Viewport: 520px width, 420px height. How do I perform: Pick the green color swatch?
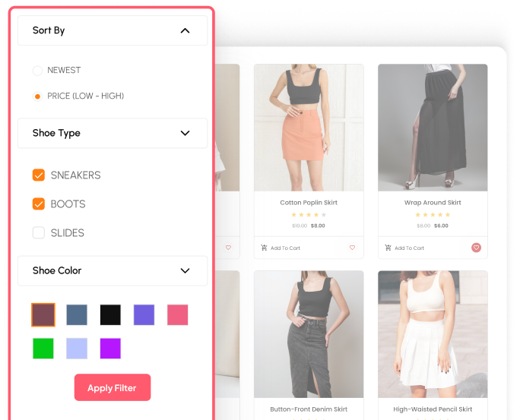coord(43,348)
